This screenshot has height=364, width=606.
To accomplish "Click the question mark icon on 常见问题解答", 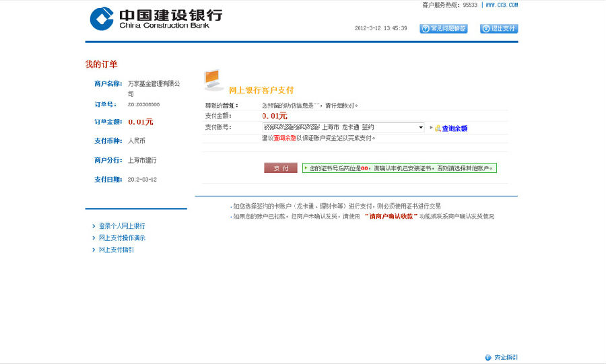I will pos(426,28).
